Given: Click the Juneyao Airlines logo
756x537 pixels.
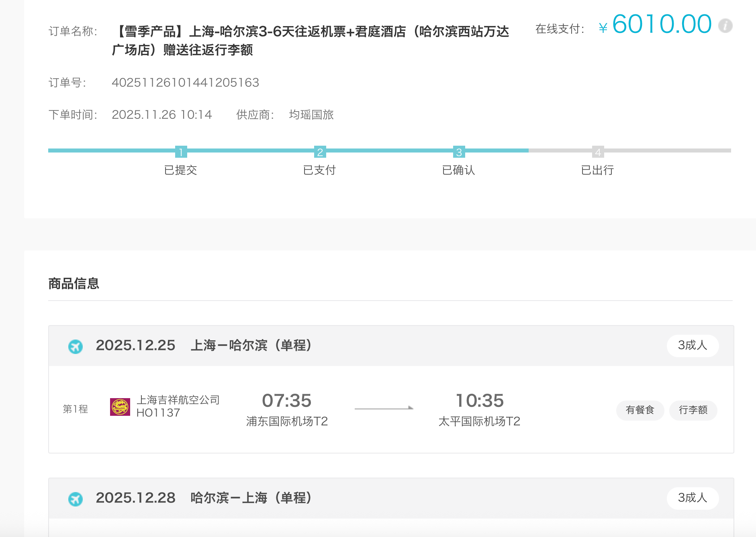Looking at the screenshot, I should (120, 407).
